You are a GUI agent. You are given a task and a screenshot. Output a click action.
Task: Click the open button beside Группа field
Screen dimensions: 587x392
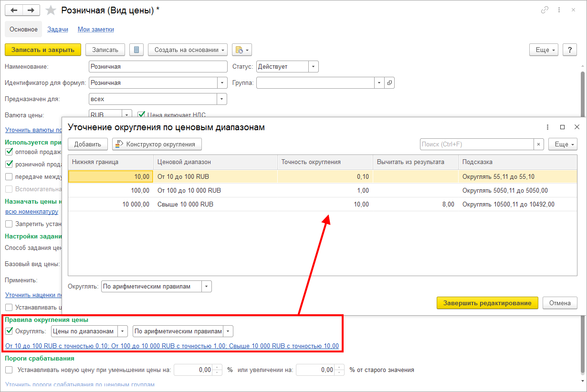click(x=389, y=83)
